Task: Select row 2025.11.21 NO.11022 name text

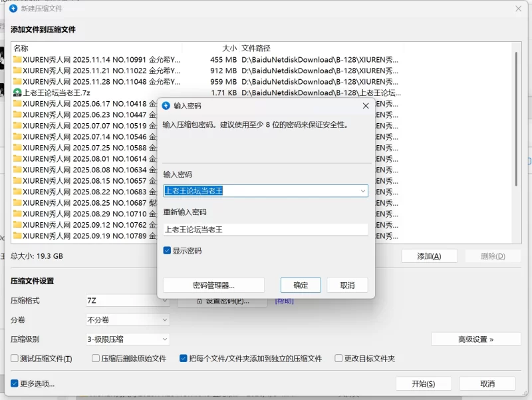Action: click(102, 71)
